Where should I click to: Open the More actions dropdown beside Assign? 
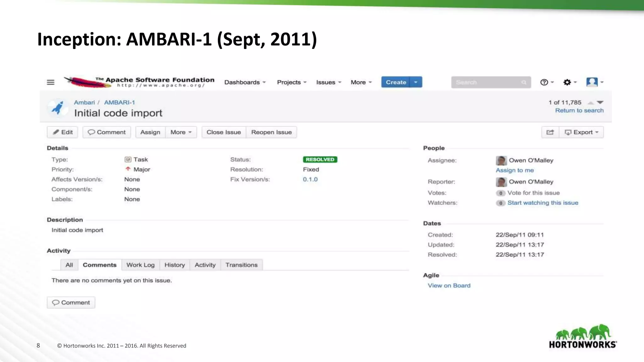coord(181,132)
